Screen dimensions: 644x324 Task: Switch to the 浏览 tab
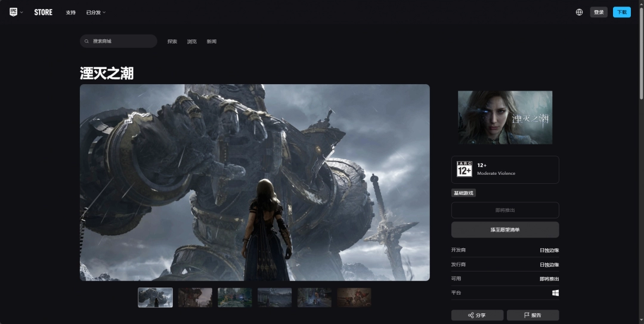click(192, 42)
